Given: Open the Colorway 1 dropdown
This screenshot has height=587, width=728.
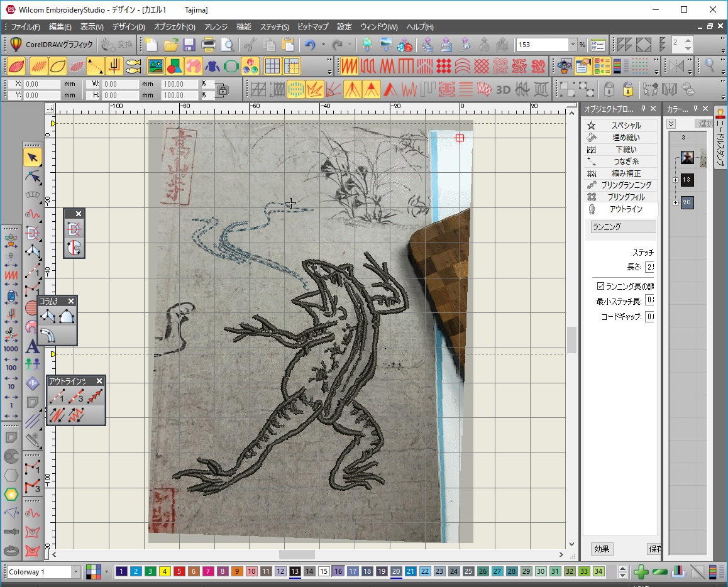Looking at the screenshot, I should tap(75, 572).
